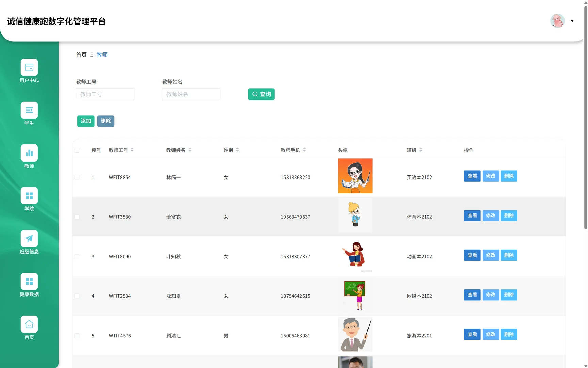The height and width of the screenshot is (368, 588).
Task: Click the 教师 breadcrumb link
Action: coord(102,55)
